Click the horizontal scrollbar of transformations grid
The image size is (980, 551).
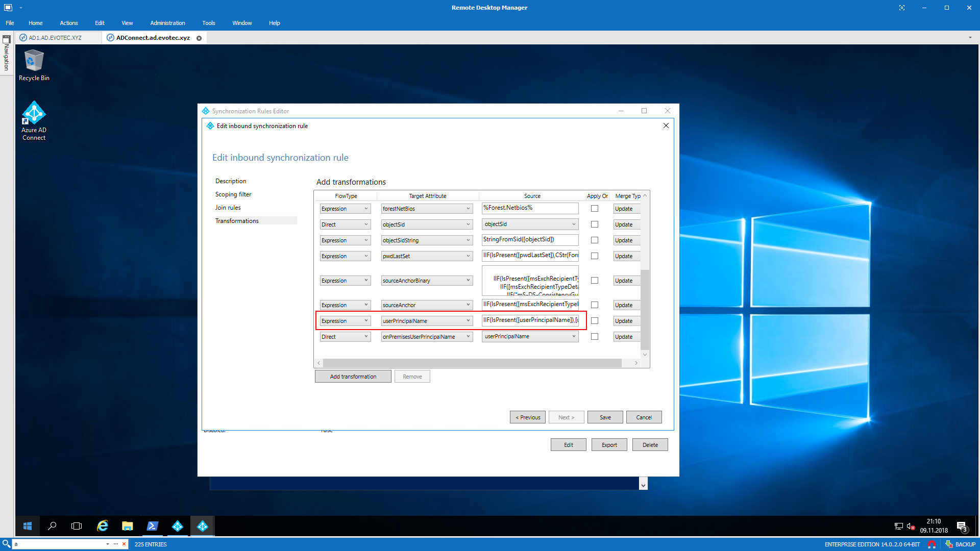pyautogui.click(x=472, y=363)
